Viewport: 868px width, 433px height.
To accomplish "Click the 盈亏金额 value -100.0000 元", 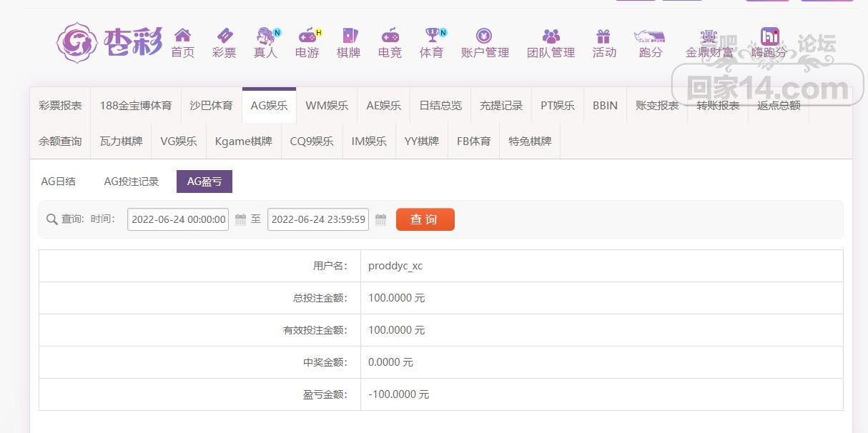I will tap(398, 394).
